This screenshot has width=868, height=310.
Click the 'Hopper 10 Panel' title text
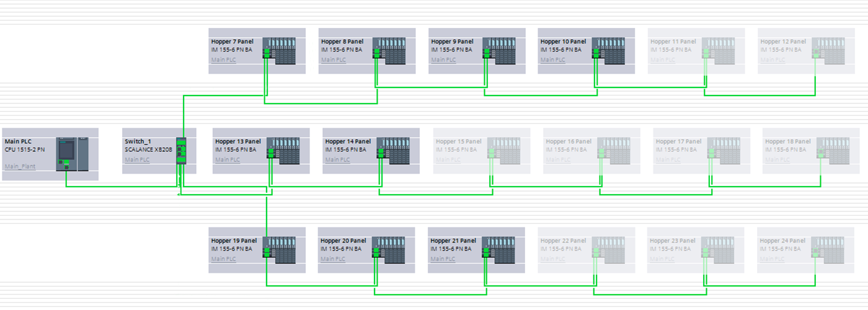tap(564, 42)
